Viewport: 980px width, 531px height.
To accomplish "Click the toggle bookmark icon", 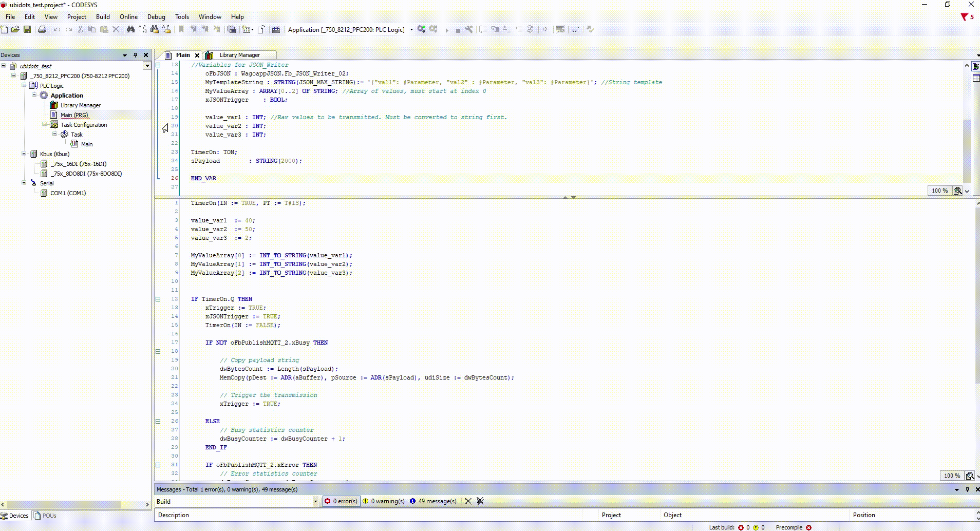I will (181, 29).
